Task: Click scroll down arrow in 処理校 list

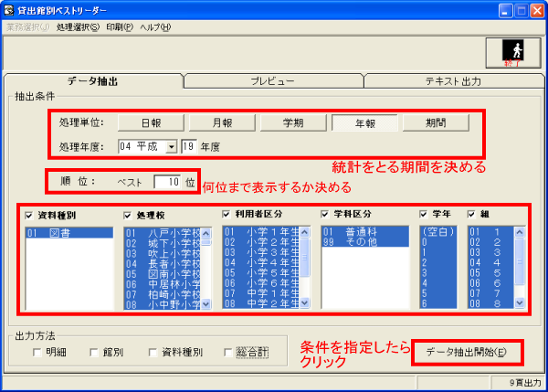Action: click(205, 304)
